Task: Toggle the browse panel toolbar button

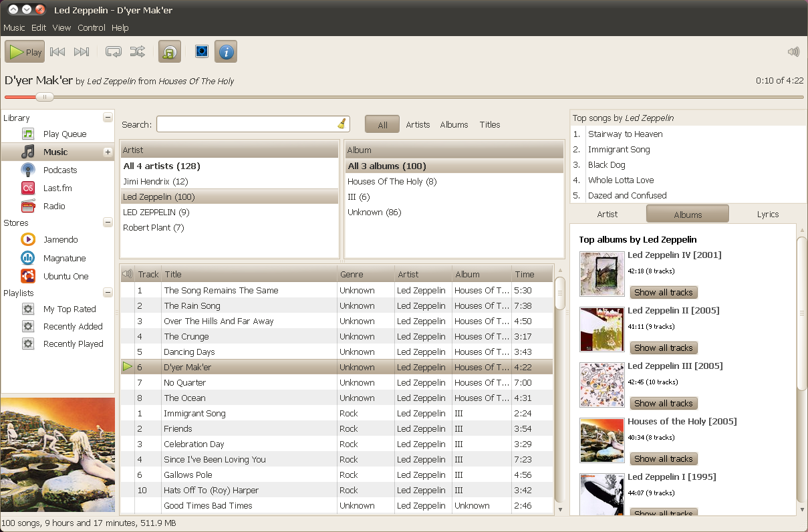Action: [x=170, y=51]
